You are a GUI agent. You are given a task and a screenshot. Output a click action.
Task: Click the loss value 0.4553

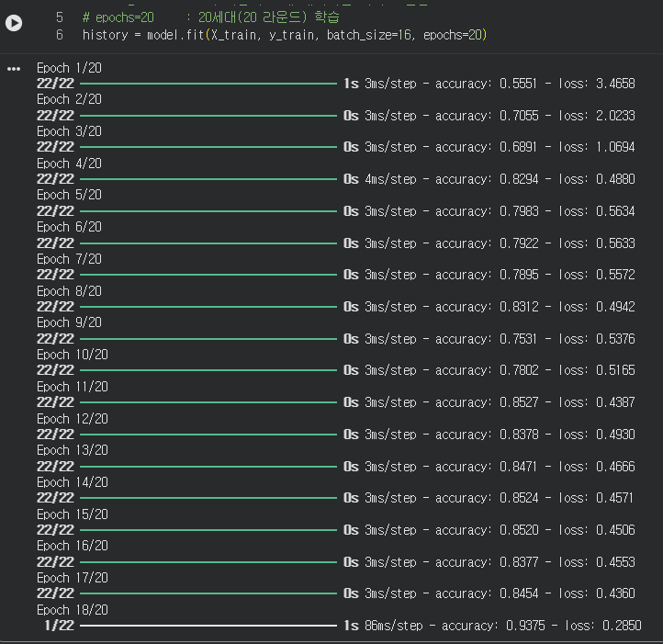(x=615, y=562)
